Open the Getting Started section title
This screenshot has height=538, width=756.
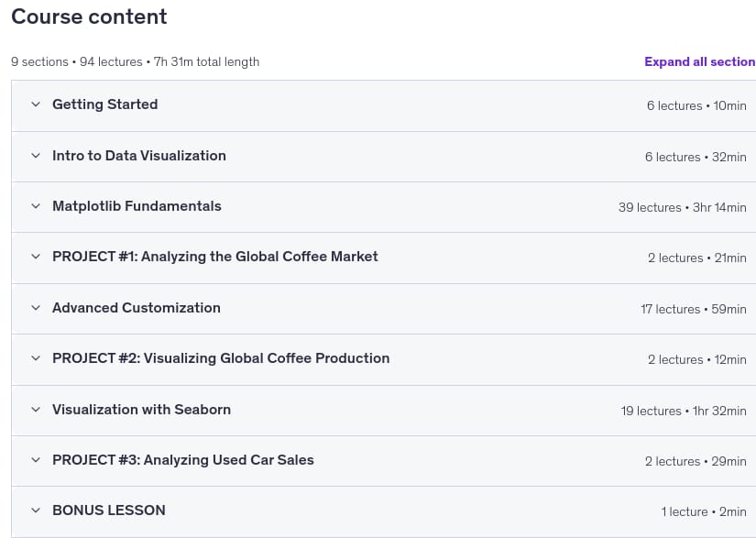pyautogui.click(x=105, y=104)
